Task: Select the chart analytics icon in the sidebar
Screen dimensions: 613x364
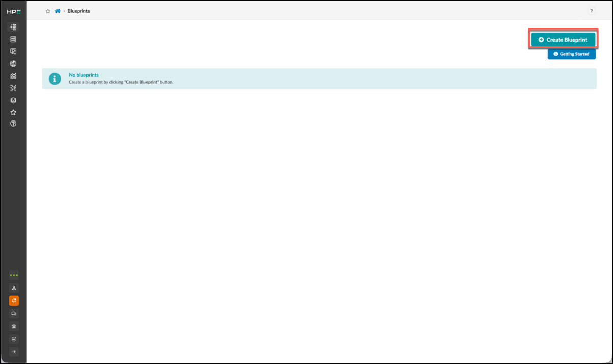Action: (14, 76)
